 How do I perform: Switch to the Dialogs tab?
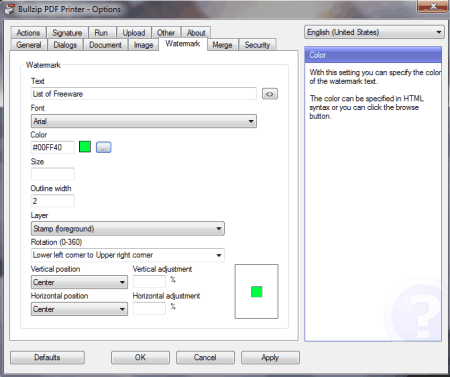pos(65,45)
